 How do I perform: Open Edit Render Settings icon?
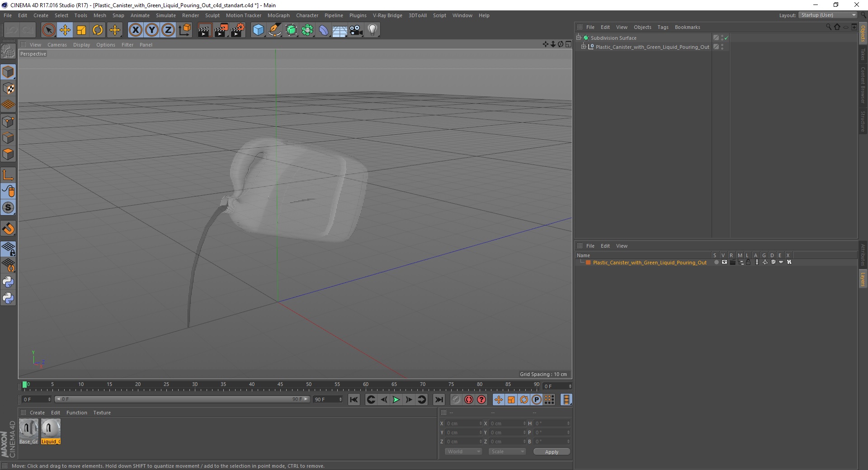tap(238, 30)
